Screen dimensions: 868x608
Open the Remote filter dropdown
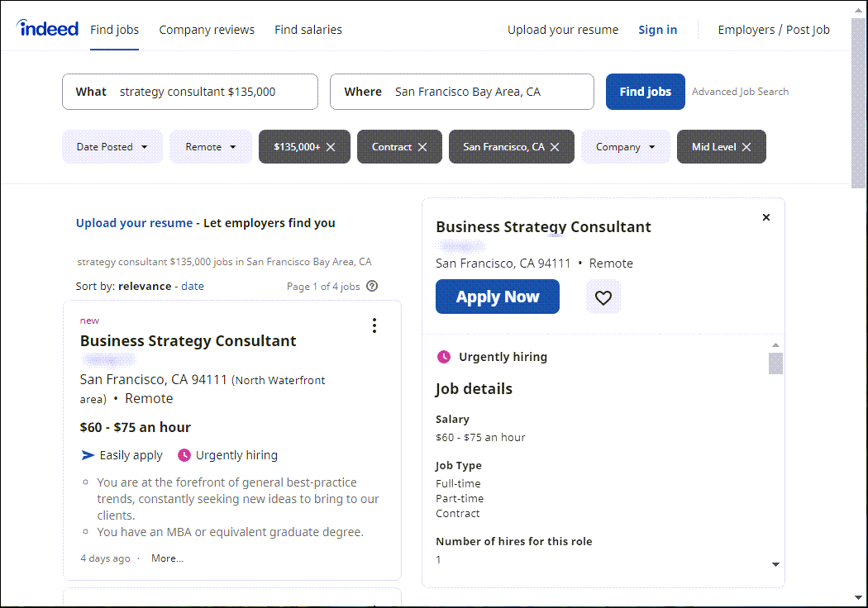(211, 147)
